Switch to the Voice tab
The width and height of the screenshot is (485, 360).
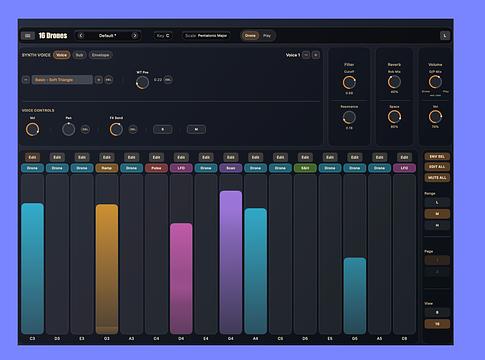click(x=61, y=55)
